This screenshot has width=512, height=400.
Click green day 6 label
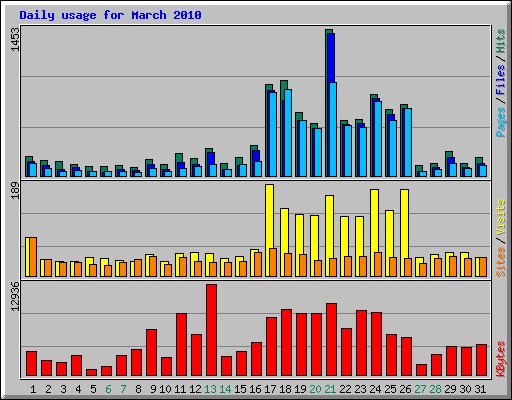pos(108,389)
